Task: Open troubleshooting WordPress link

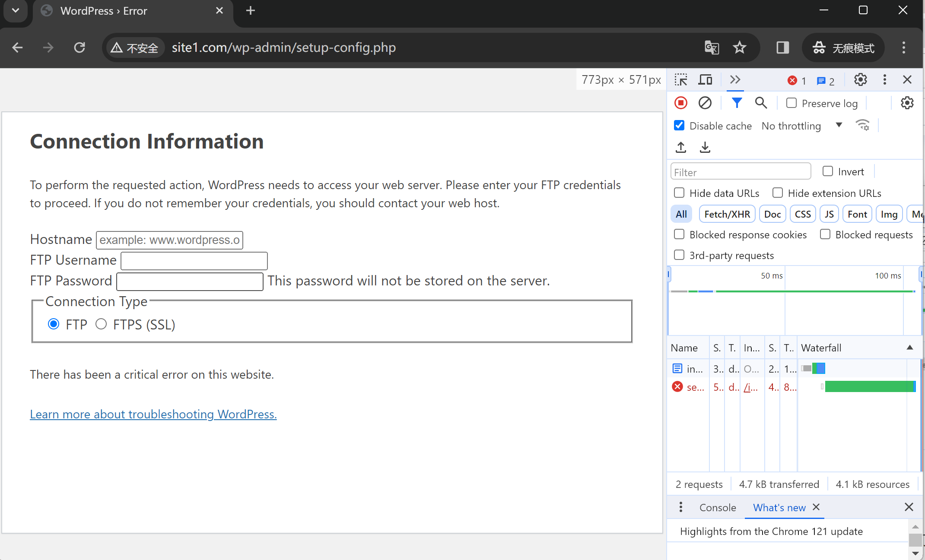Action: pos(153,414)
